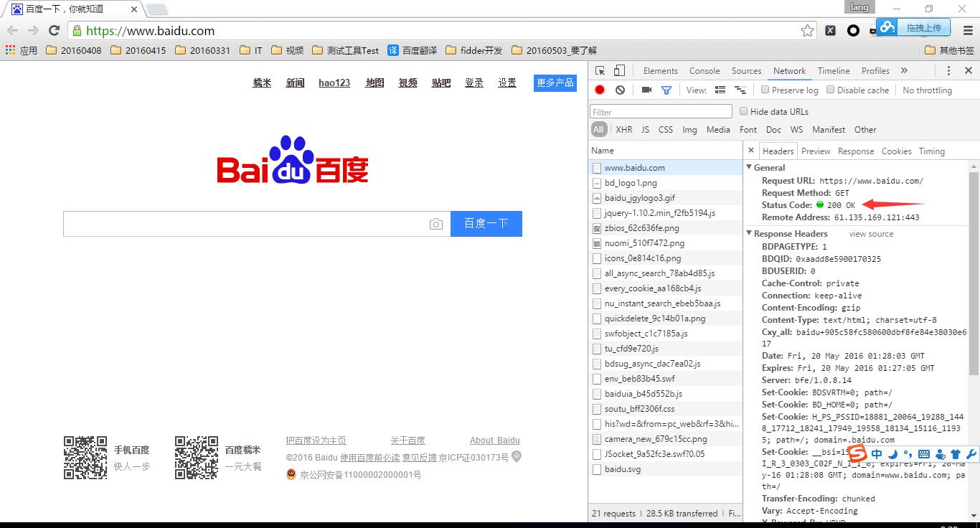
Task: Toggle the network filter funnel icon
Action: pos(666,90)
